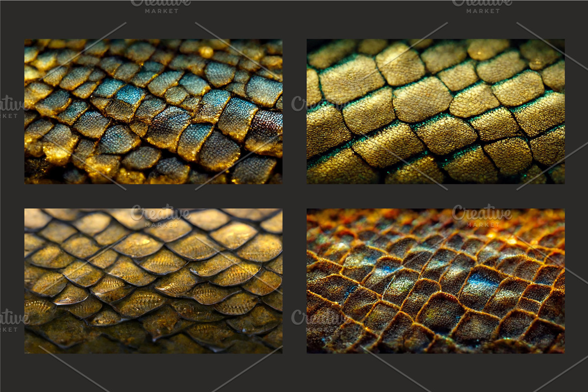Click the Creative Market watermark at top-right header

(482, 6)
